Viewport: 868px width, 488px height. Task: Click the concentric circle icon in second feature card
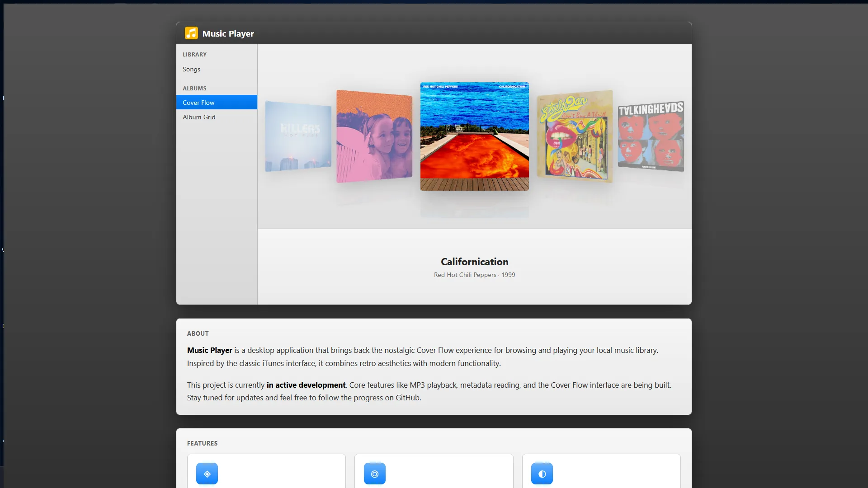375,474
